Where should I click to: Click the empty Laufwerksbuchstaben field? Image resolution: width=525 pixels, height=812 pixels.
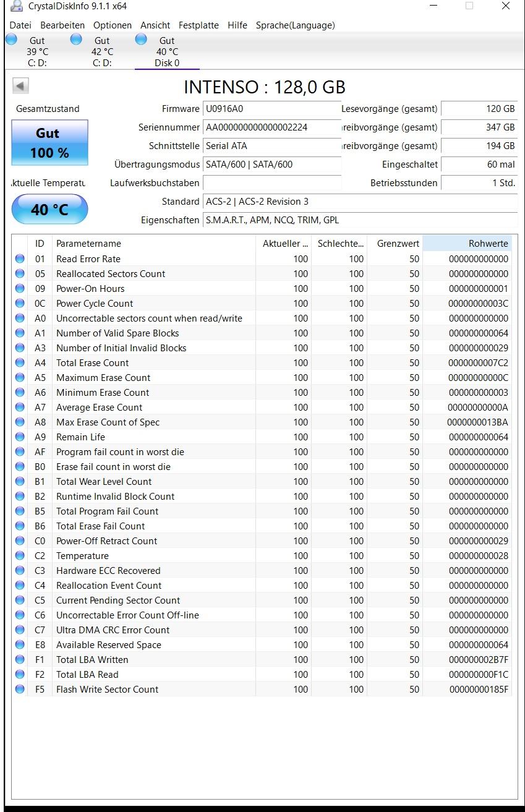click(272, 183)
